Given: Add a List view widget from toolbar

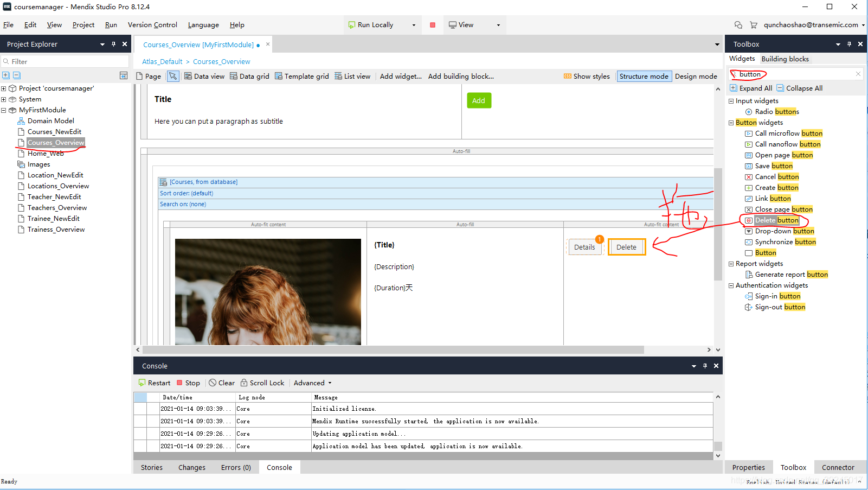Looking at the screenshot, I should 352,77.
